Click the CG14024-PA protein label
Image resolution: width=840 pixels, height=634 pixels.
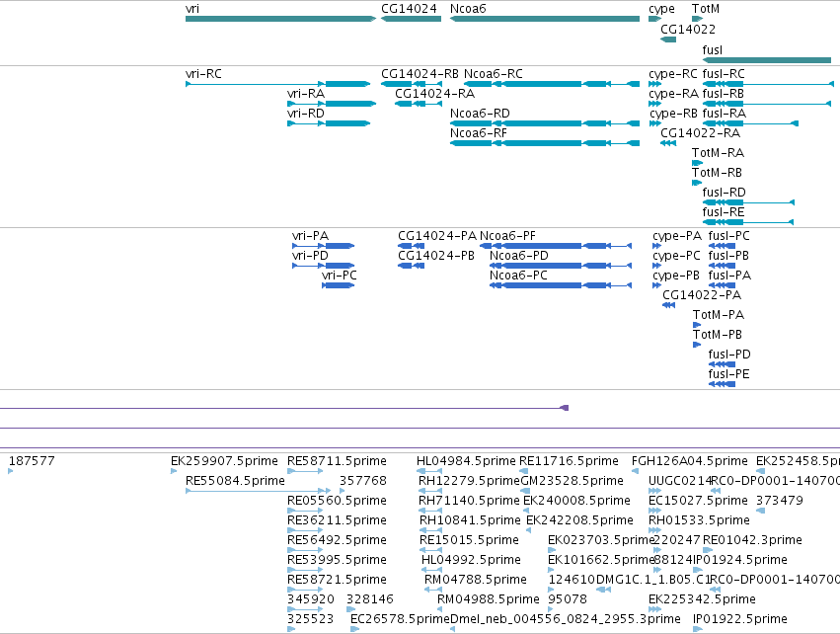click(437, 236)
